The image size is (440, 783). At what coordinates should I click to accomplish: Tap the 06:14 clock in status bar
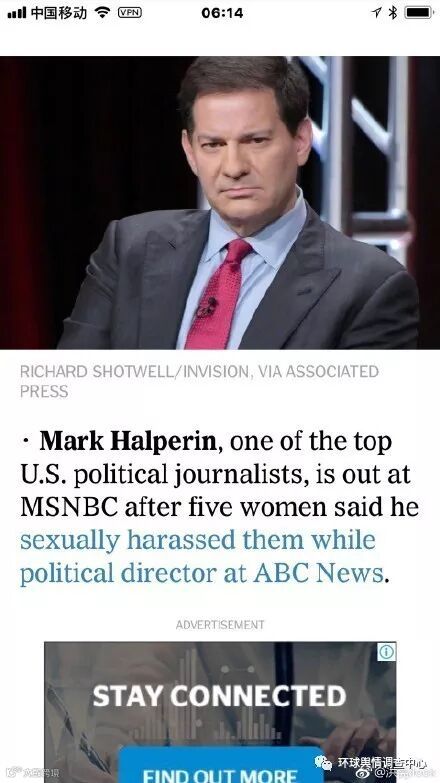[x=222, y=13]
